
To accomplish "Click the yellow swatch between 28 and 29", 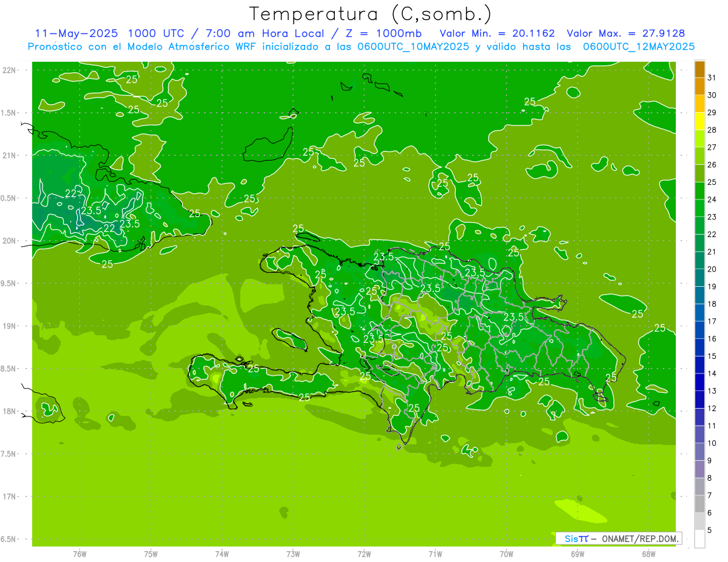I will [699, 121].
